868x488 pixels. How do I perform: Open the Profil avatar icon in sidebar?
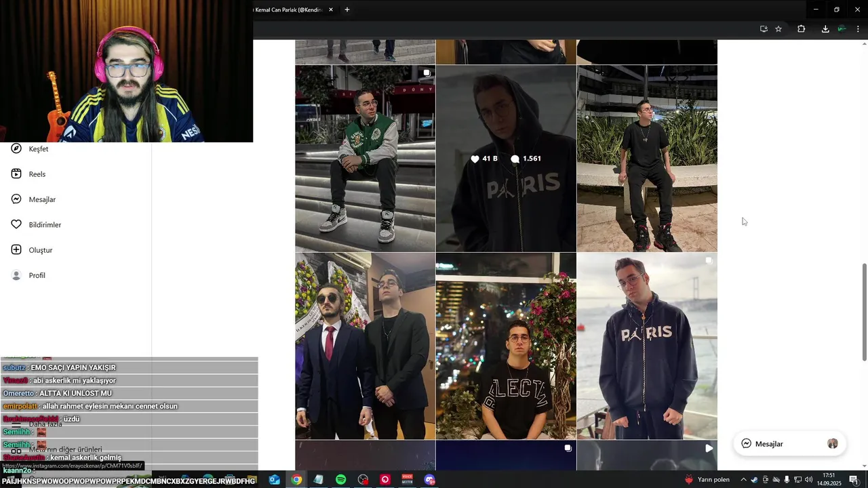[x=16, y=275]
